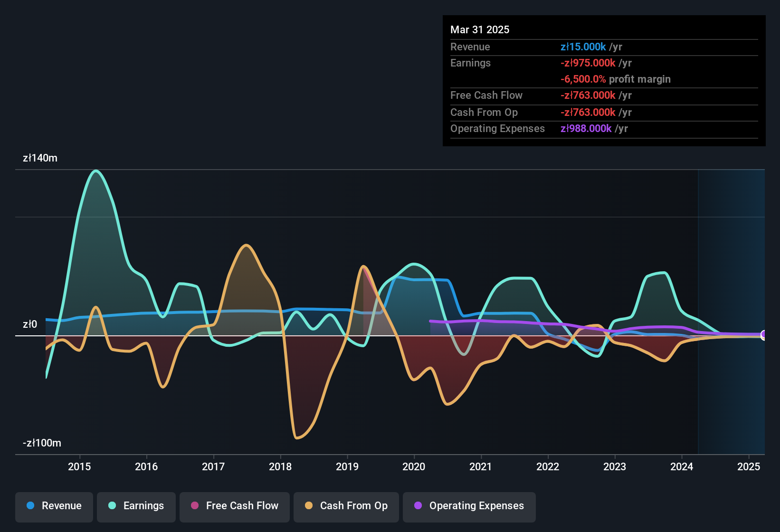Click the 2021 x-axis label
The width and height of the screenshot is (780, 532).
(x=481, y=466)
